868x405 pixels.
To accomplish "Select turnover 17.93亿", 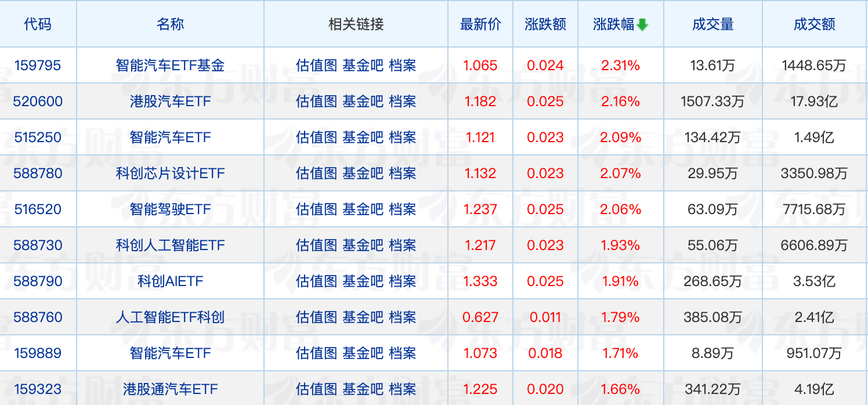I will (x=815, y=102).
